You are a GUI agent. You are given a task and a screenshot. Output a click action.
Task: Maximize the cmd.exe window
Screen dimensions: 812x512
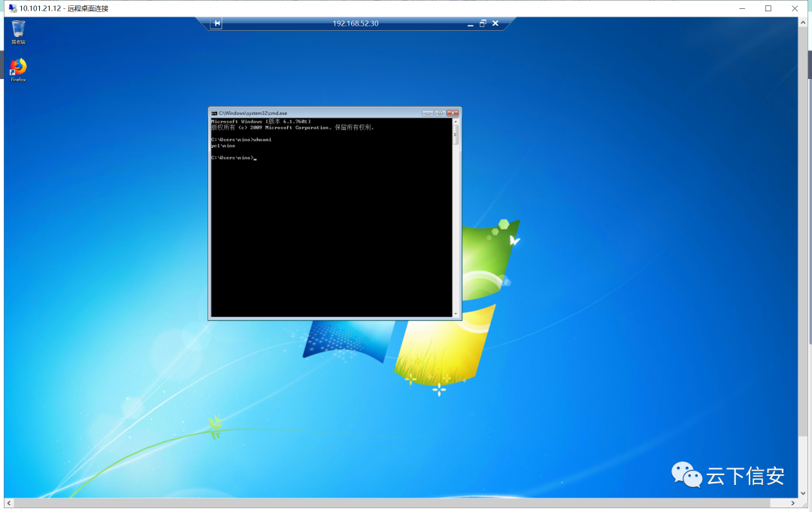pyautogui.click(x=440, y=113)
